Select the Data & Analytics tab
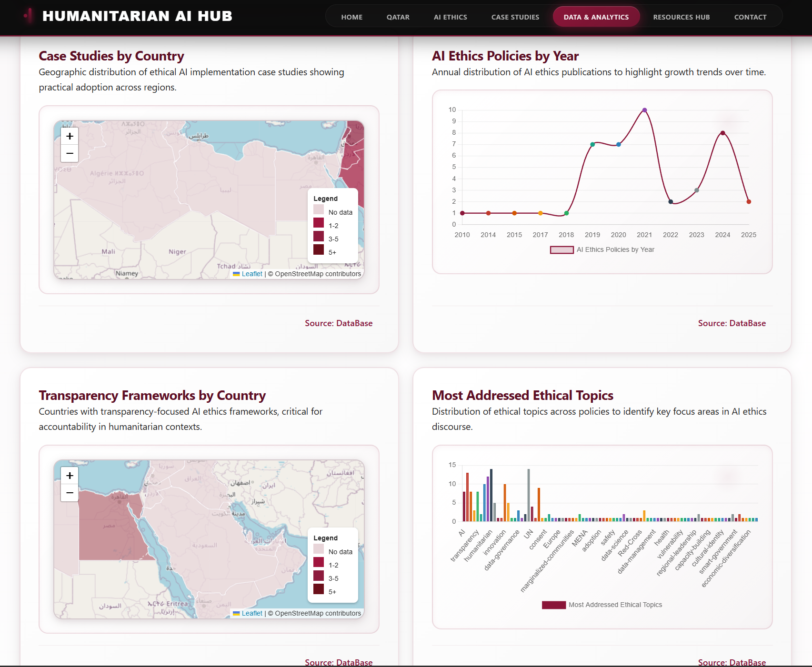Viewport: 812px width, 667px height. (596, 17)
